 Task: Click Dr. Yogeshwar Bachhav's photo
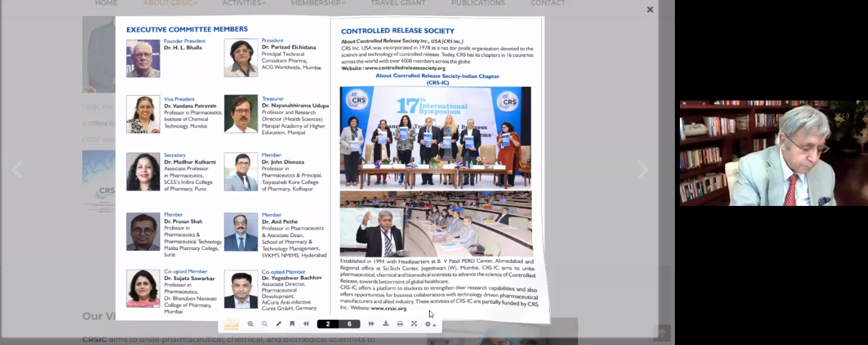click(241, 290)
